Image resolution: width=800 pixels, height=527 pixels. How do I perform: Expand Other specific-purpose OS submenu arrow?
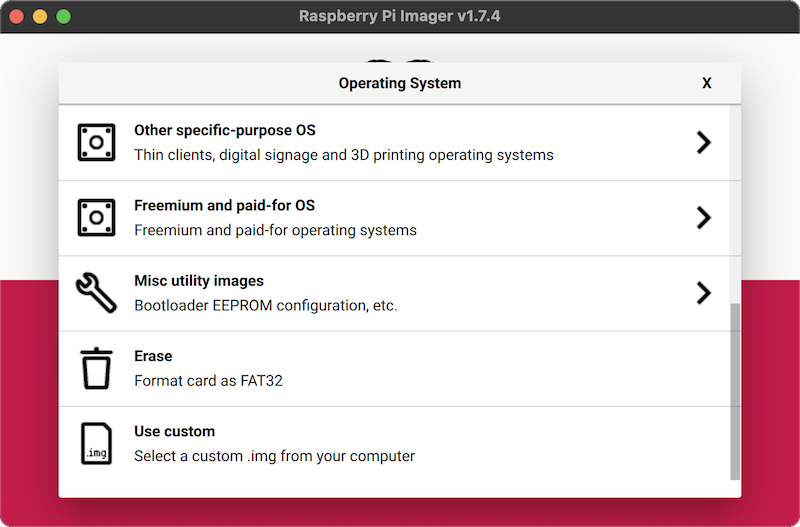tap(703, 143)
